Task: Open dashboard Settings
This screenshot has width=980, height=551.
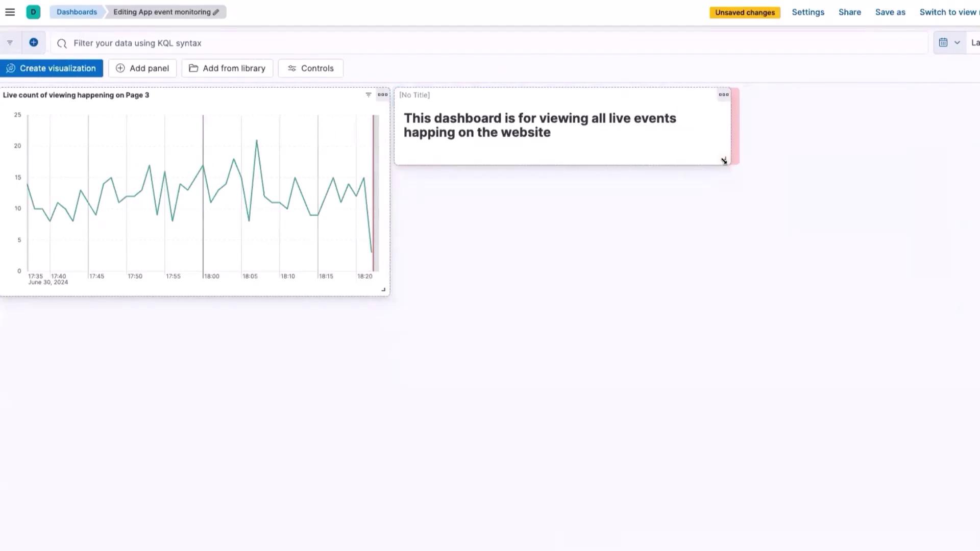Action: [808, 12]
